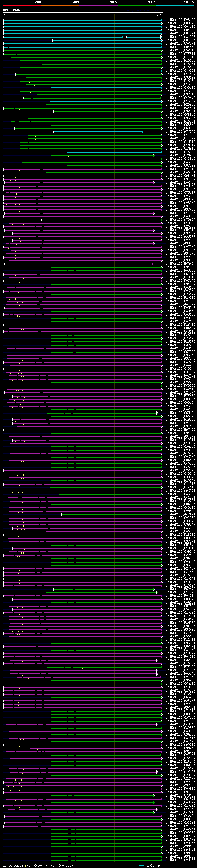Click the cyan alignment bar for UniRef100_P08475
This screenshot has height=868, width=197.
click(82, 20)
